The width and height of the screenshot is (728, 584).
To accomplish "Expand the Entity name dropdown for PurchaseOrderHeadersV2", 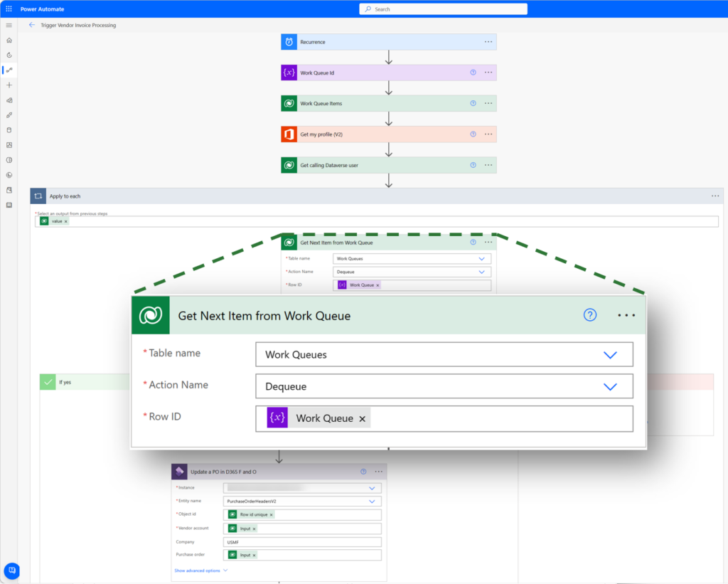I will [302, 501].
